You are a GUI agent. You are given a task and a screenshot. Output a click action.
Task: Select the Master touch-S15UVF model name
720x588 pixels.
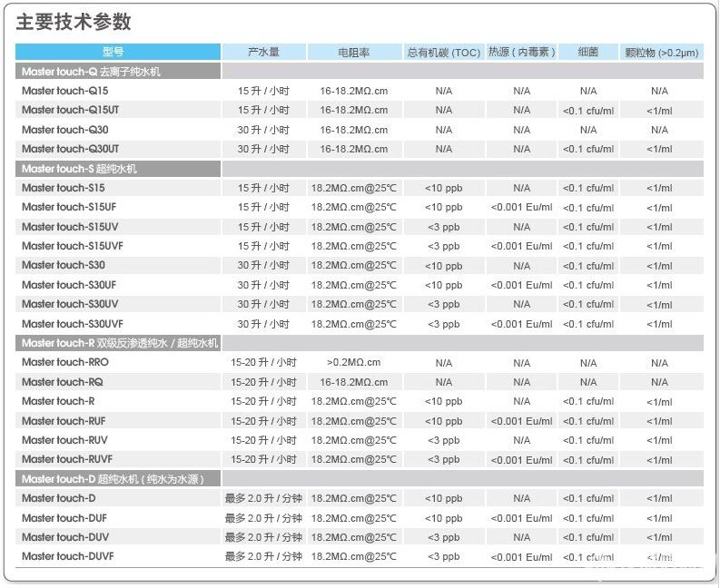click(73, 246)
